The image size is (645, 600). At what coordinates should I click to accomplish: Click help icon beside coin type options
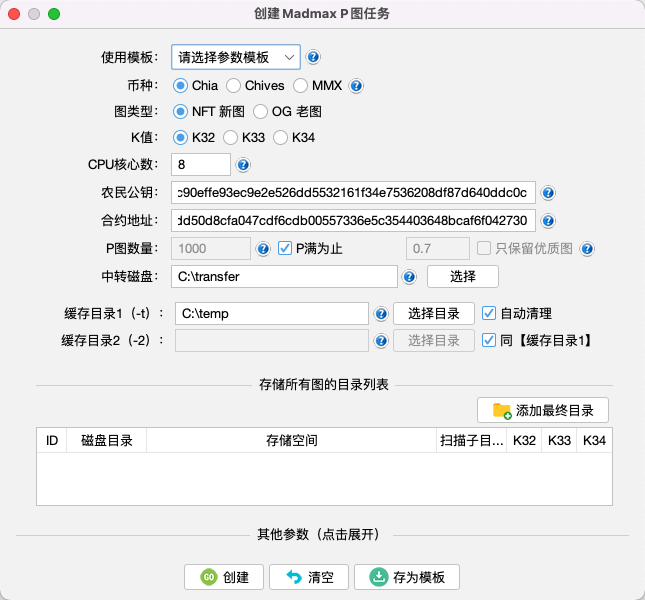(x=354, y=86)
